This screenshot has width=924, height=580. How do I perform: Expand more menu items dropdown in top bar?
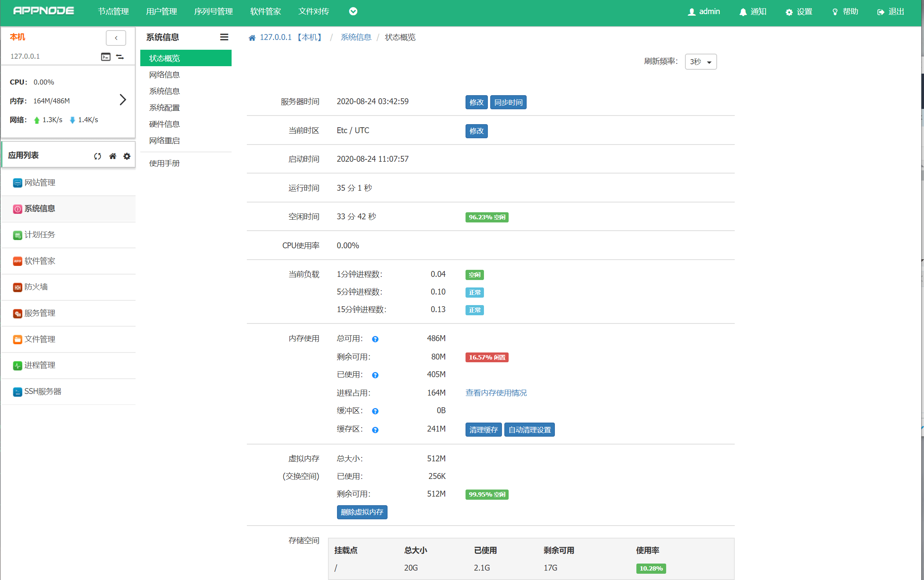click(353, 11)
